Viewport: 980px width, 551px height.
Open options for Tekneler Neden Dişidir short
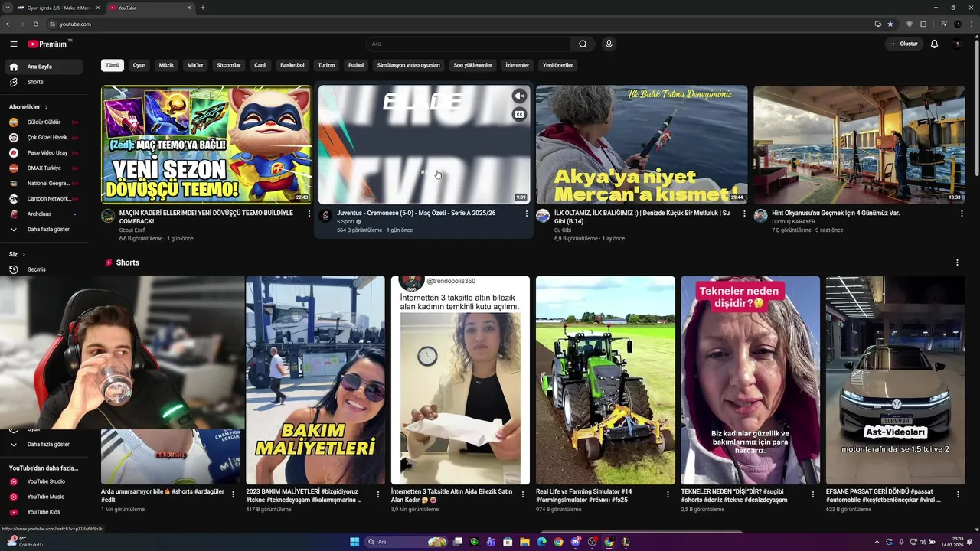coord(813,494)
